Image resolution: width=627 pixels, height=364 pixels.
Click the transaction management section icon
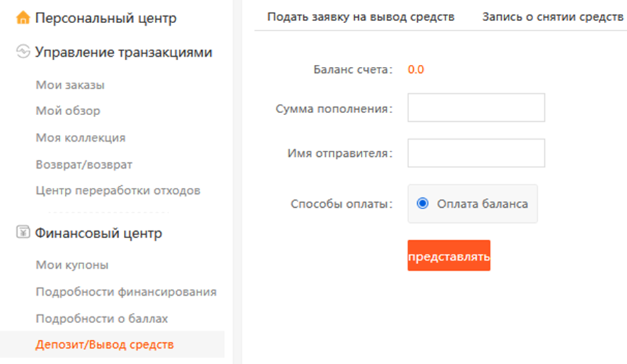[23, 52]
